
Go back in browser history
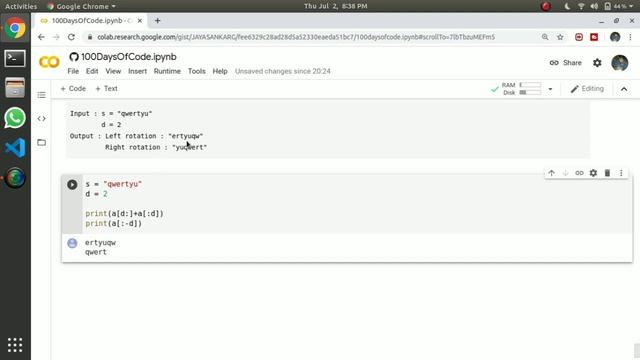click(x=41, y=37)
